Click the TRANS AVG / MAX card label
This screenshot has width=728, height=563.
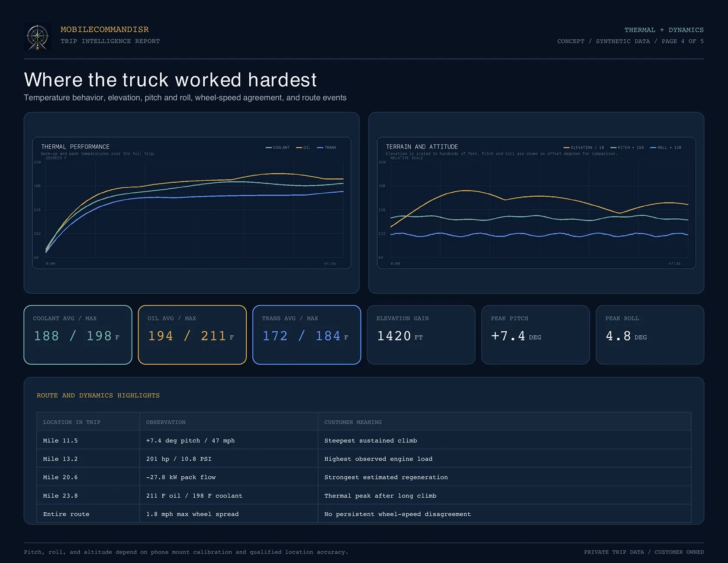pyautogui.click(x=290, y=318)
